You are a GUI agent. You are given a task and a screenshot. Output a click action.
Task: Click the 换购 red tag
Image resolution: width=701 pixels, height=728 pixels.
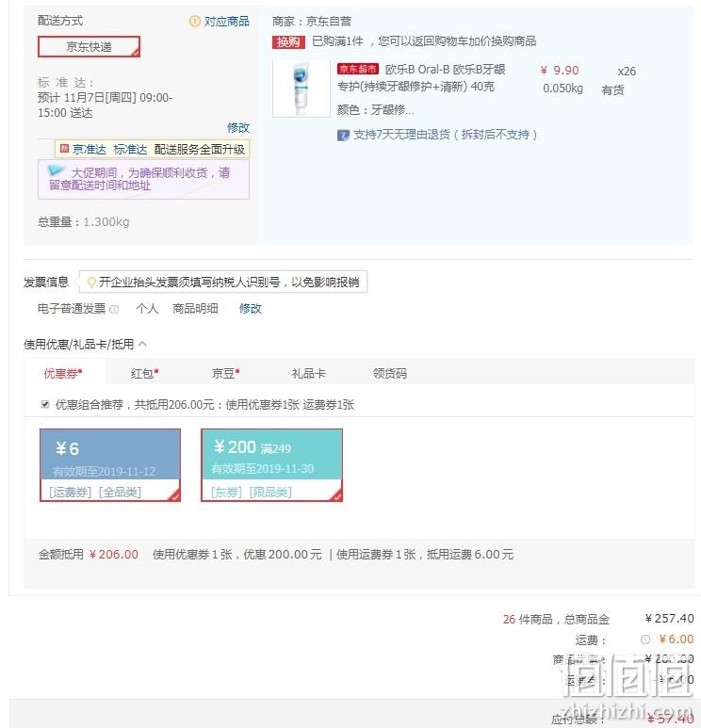(288, 41)
